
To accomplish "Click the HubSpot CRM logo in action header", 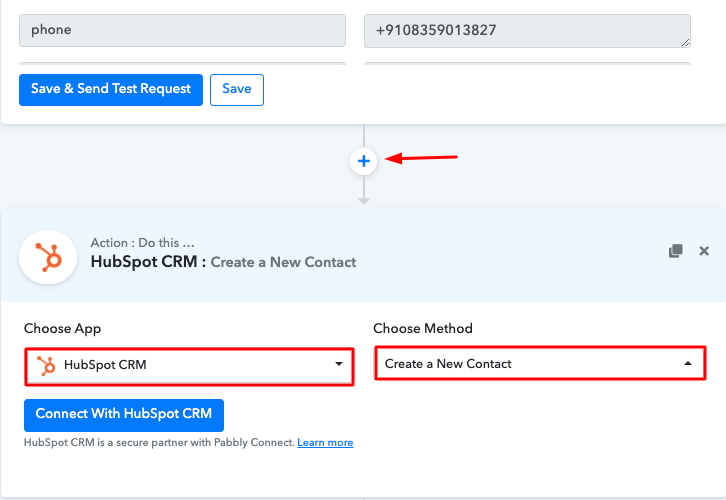I will [48, 257].
